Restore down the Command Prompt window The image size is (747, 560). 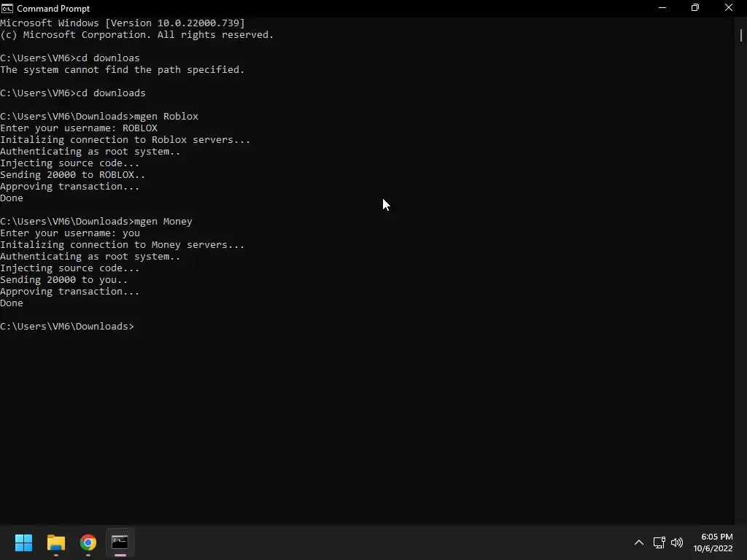[x=695, y=8]
